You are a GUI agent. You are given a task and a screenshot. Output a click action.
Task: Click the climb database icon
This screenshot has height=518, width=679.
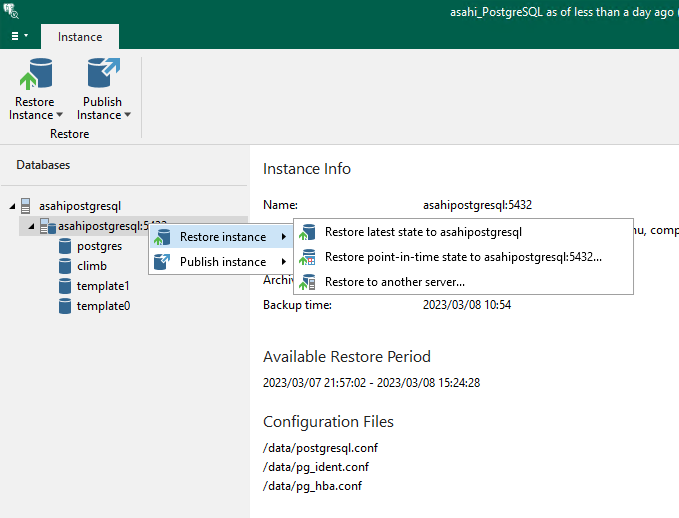[x=65, y=266]
